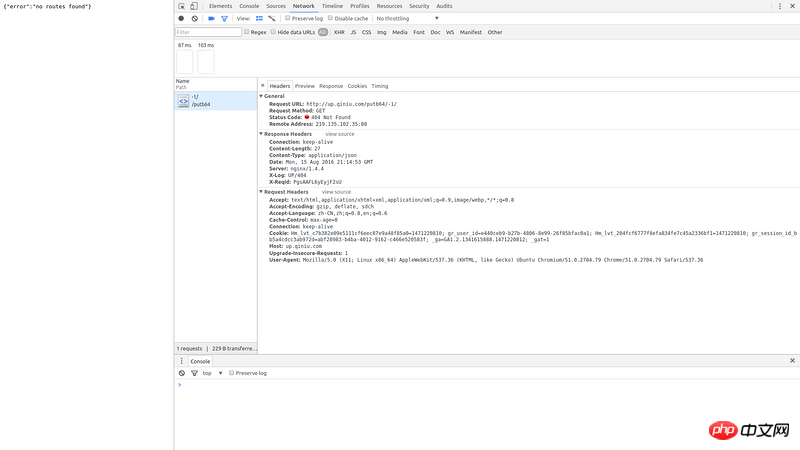
Task: Toggle the overview view icon
Action: [x=272, y=18]
